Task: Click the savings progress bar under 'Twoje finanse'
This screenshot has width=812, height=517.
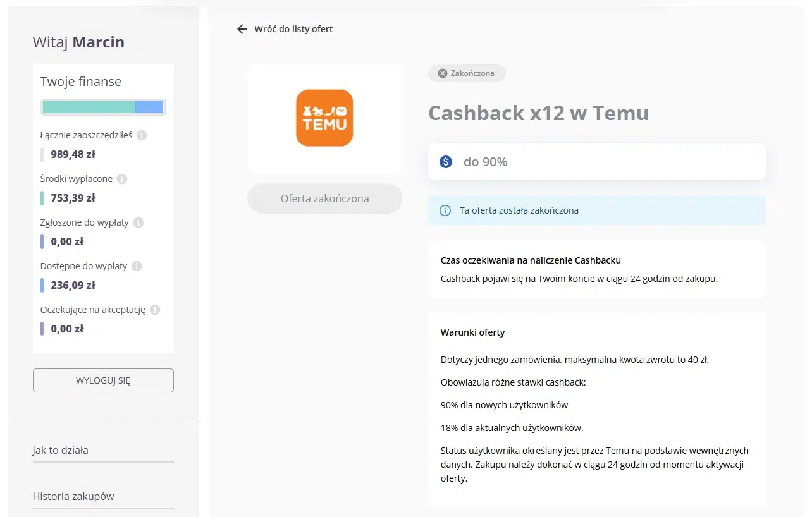Action: click(103, 107)
